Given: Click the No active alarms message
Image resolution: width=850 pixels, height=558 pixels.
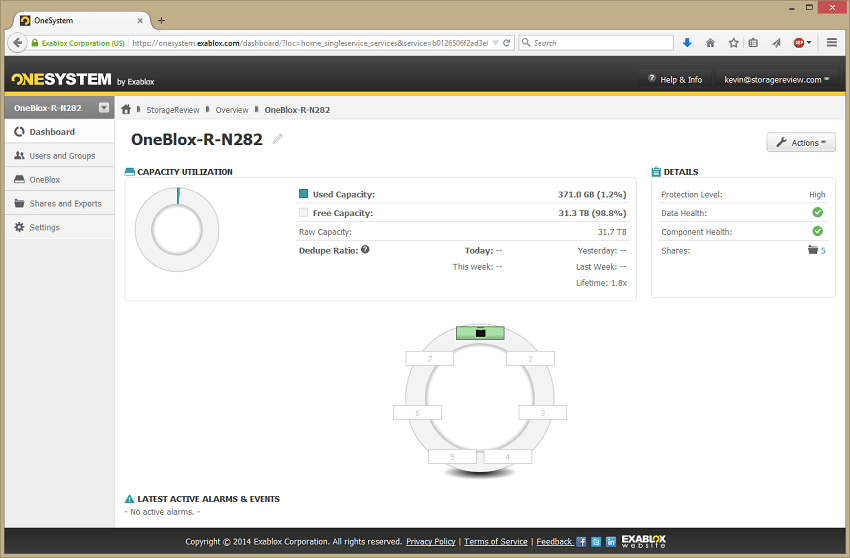Looking at the screenshot, I should click(x=162, y=512).
